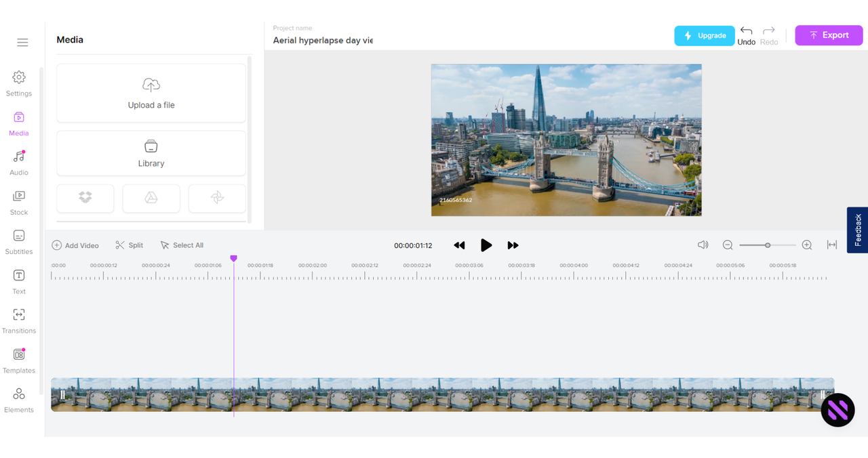Click the Upgrade button

(x=705, y=35)
